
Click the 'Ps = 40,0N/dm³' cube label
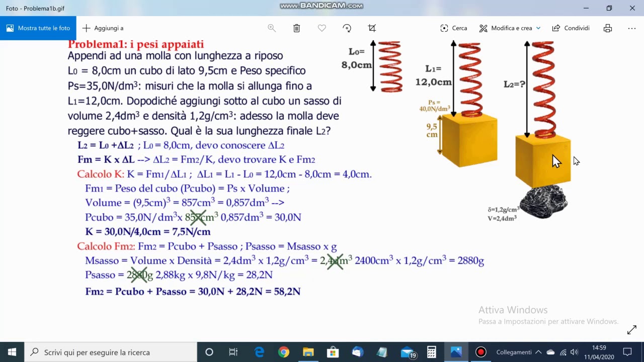435,106
